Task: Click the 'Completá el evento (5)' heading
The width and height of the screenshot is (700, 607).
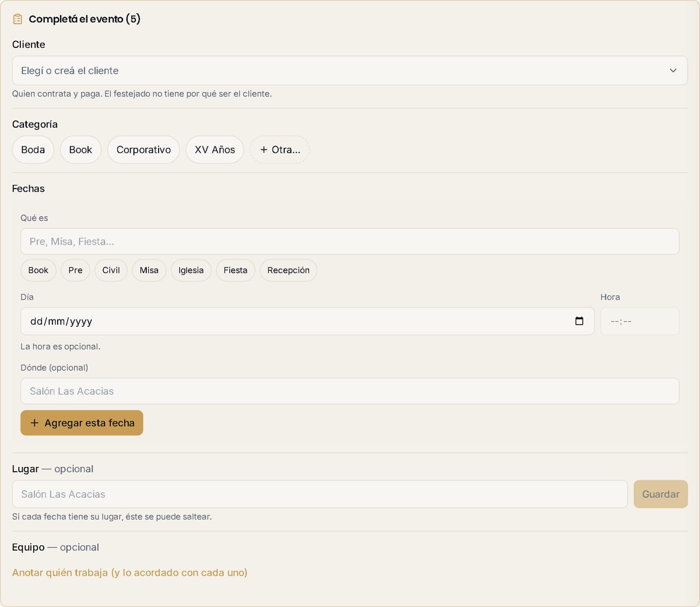Action: coord(85,19)
